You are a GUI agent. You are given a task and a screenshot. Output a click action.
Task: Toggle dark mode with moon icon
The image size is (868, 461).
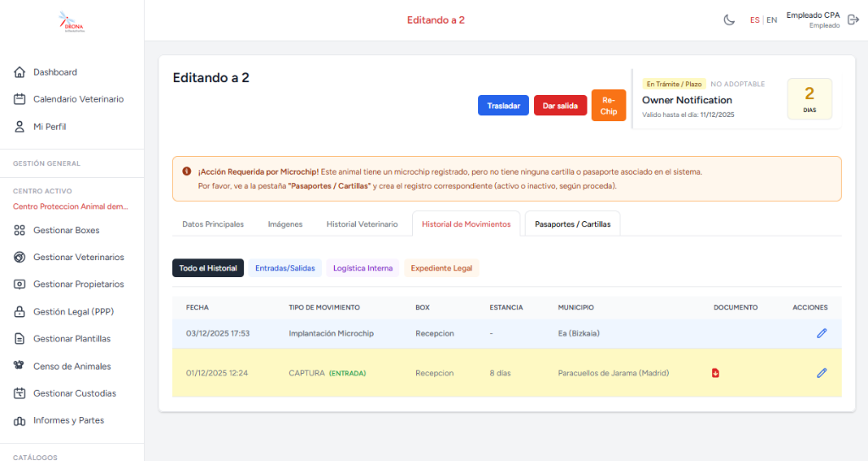pos(729,20)
